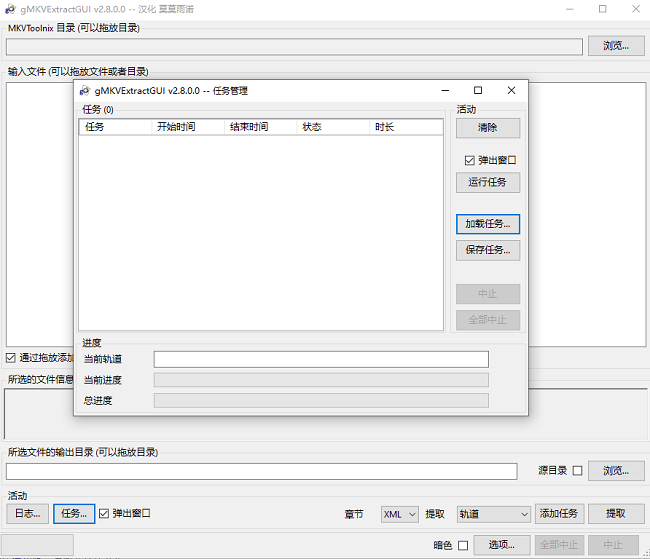Toggle the 通过拖放添加 checkbox
This screenshot has height=559, width=650.
[x=11, y=358]
